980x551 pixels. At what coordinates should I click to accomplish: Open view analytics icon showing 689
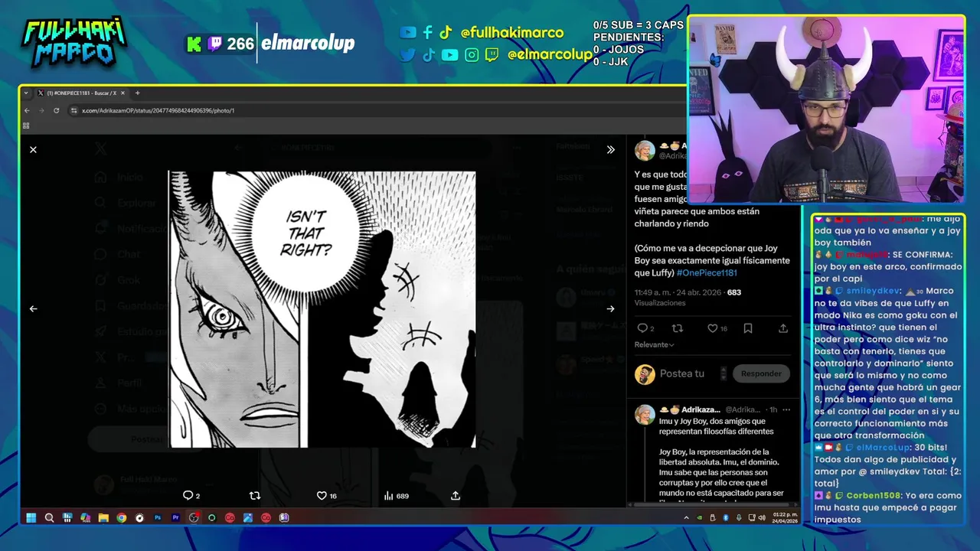click(x=395, y=496)
